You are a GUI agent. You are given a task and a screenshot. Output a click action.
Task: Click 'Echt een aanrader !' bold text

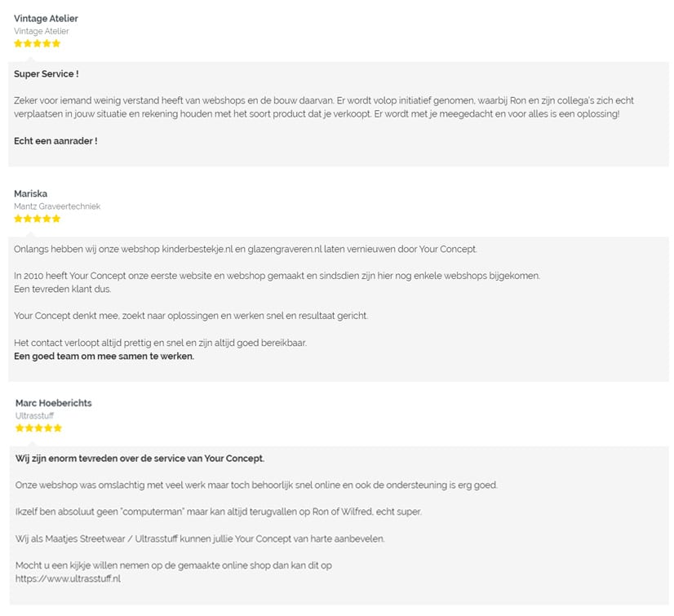click(x=55, y=141)
